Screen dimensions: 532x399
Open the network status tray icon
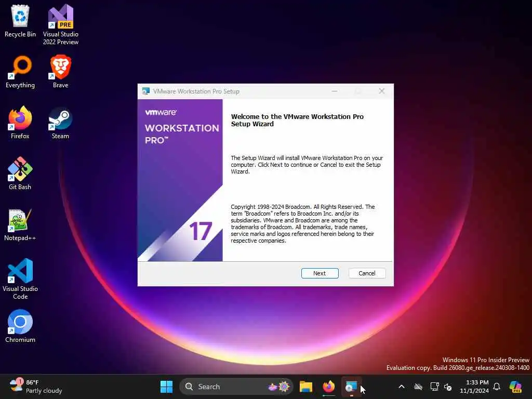tap(435, 387)
